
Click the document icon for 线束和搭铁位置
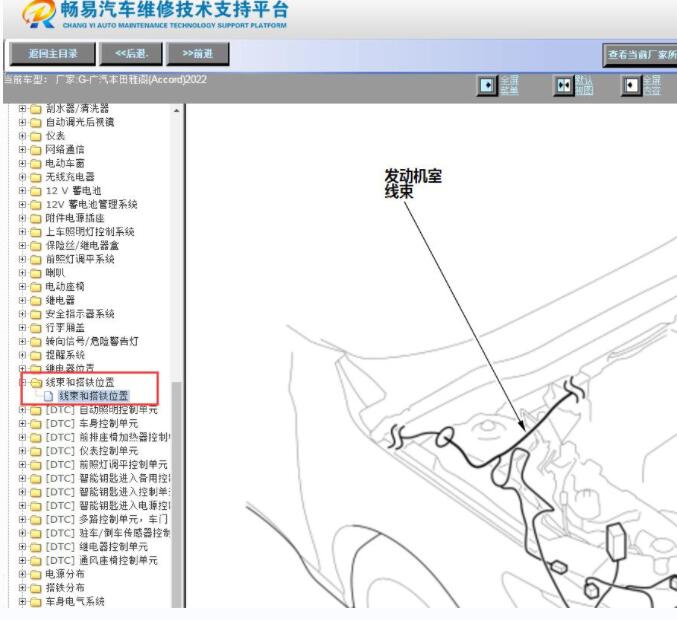[x=48, y=396]
